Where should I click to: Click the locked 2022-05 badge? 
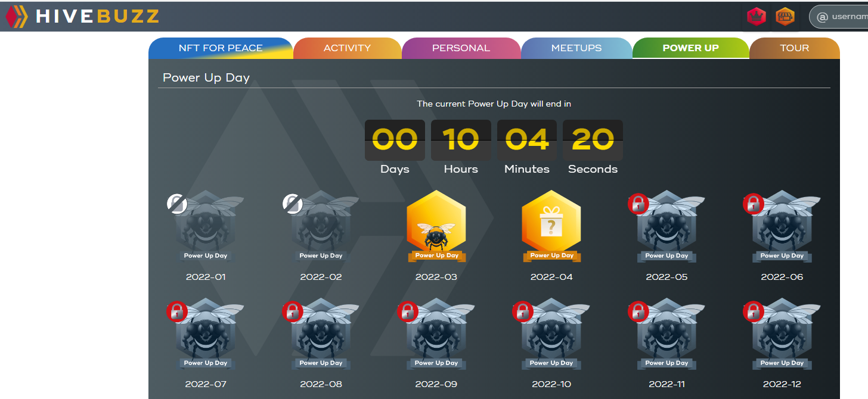666,227
